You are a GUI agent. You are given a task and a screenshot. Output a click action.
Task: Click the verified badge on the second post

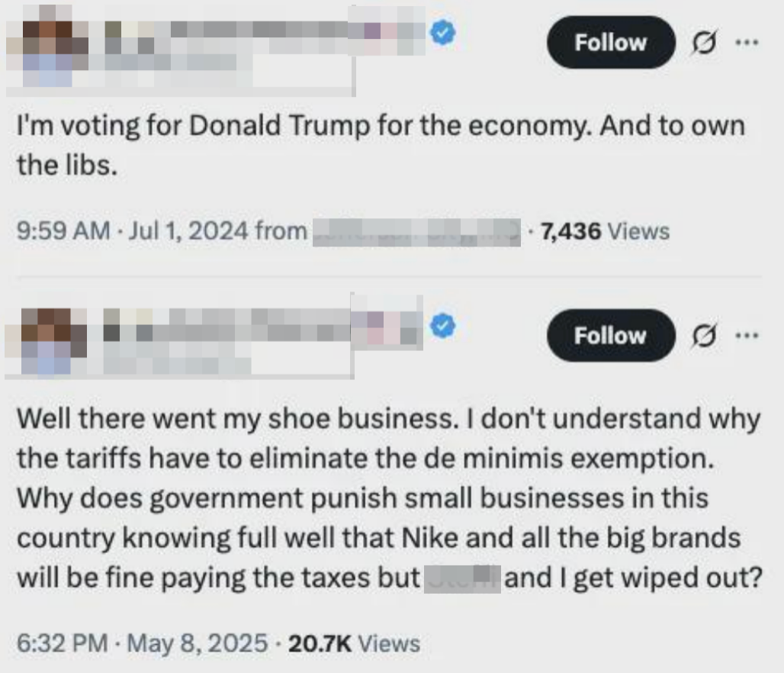point(442,327)
